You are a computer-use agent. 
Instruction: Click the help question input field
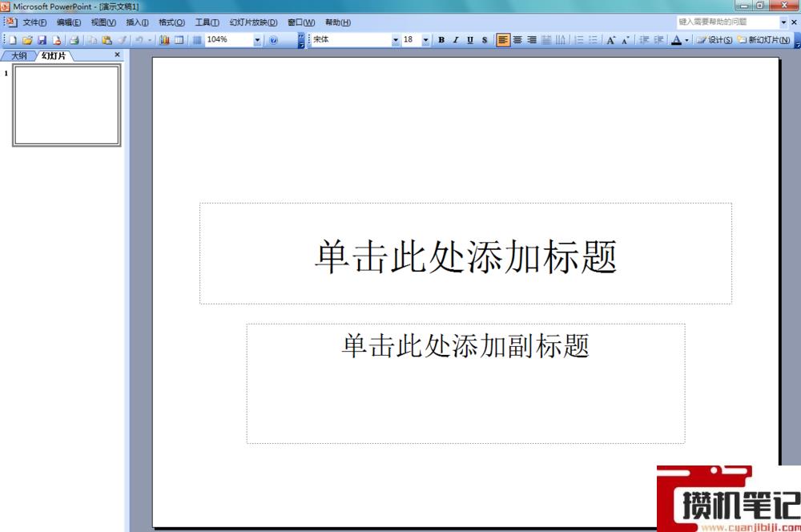tap(727, 22)
